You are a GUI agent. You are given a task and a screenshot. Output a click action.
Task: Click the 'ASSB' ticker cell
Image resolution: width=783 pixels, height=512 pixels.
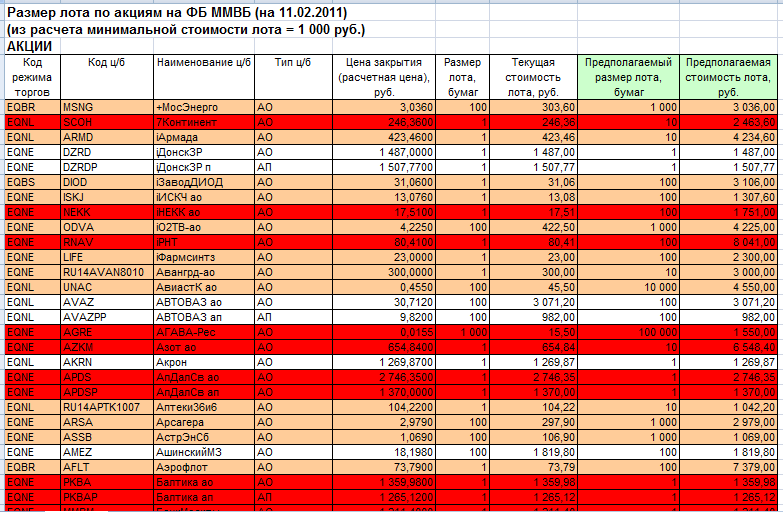107,437
